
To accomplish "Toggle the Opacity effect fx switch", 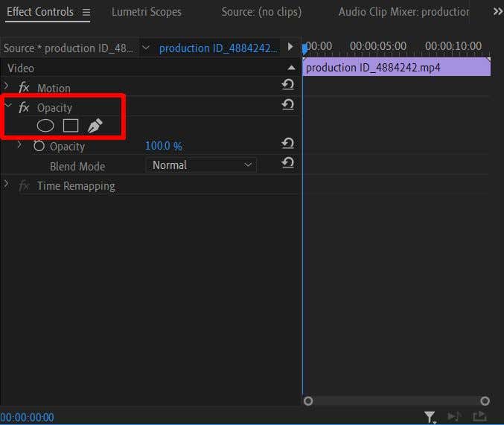I will [x=24, y=107].
